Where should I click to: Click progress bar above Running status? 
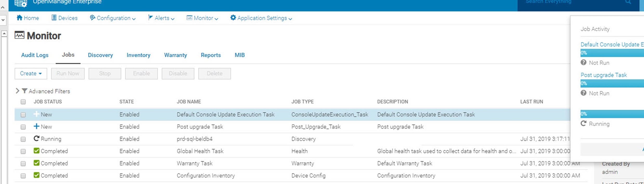click(x=612, y=114)
